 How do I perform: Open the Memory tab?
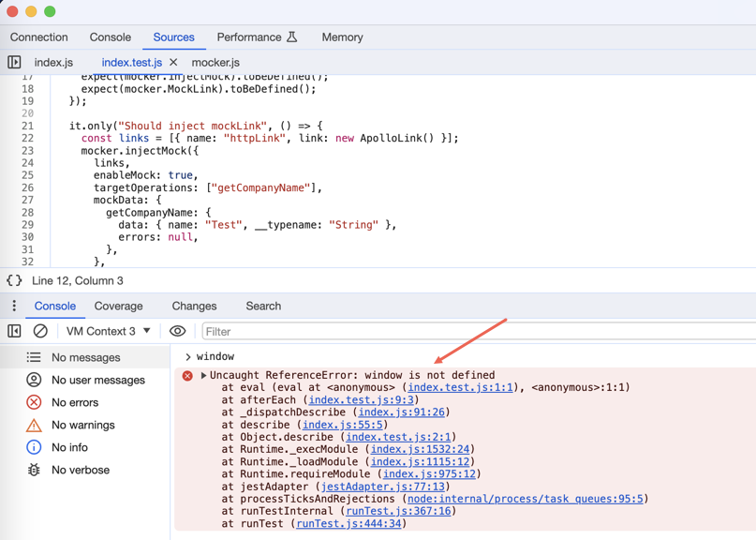click(342, 37)
